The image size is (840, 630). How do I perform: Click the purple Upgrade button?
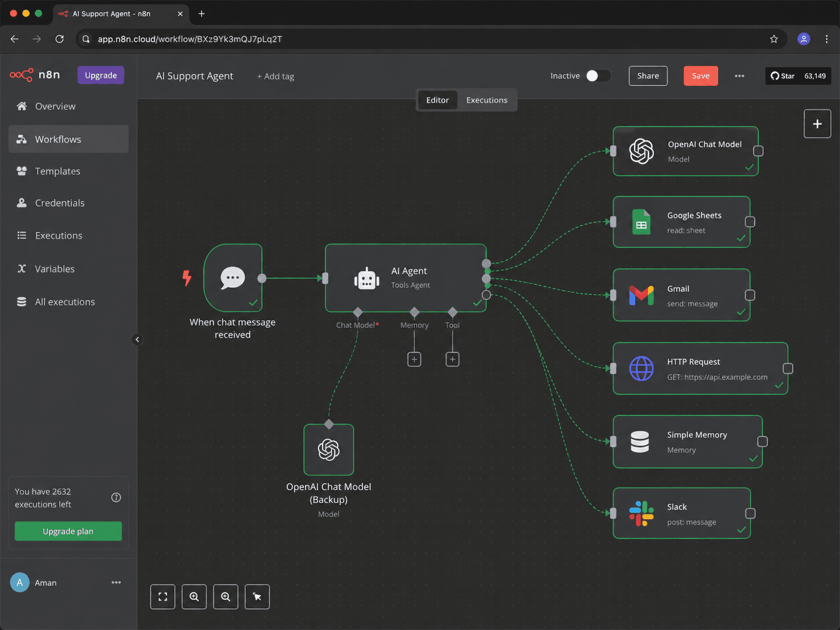coord(101,75)
